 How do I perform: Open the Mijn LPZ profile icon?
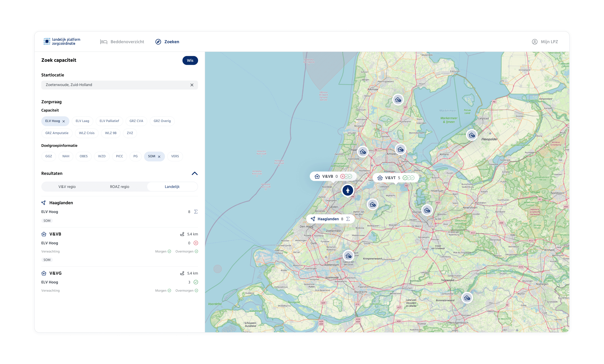point(535,42)
